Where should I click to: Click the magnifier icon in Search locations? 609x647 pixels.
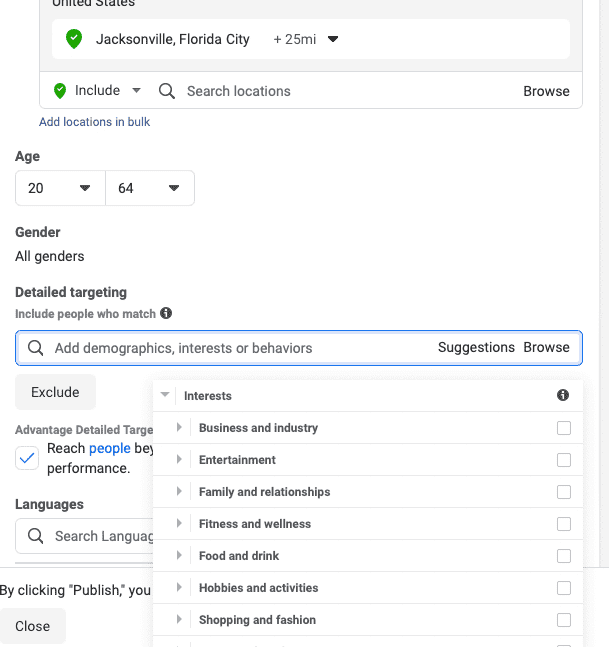point(167,91)
